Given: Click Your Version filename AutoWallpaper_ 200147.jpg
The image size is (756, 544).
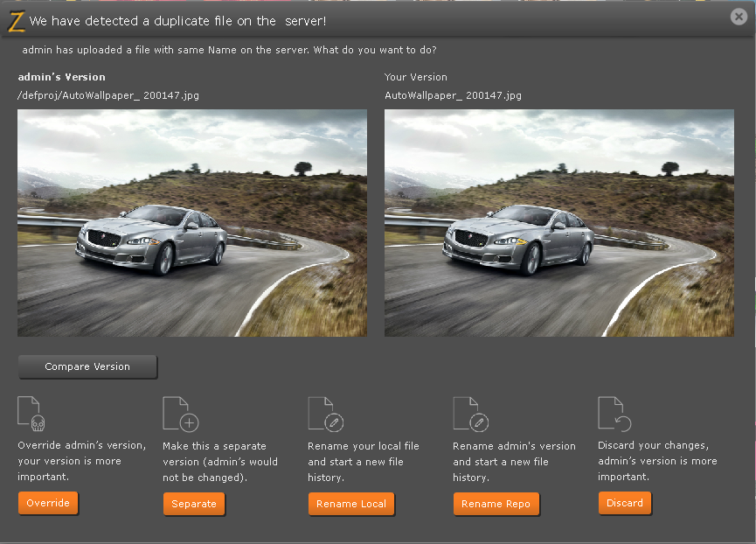Looking at the screenshot, I should coord(454,95).
